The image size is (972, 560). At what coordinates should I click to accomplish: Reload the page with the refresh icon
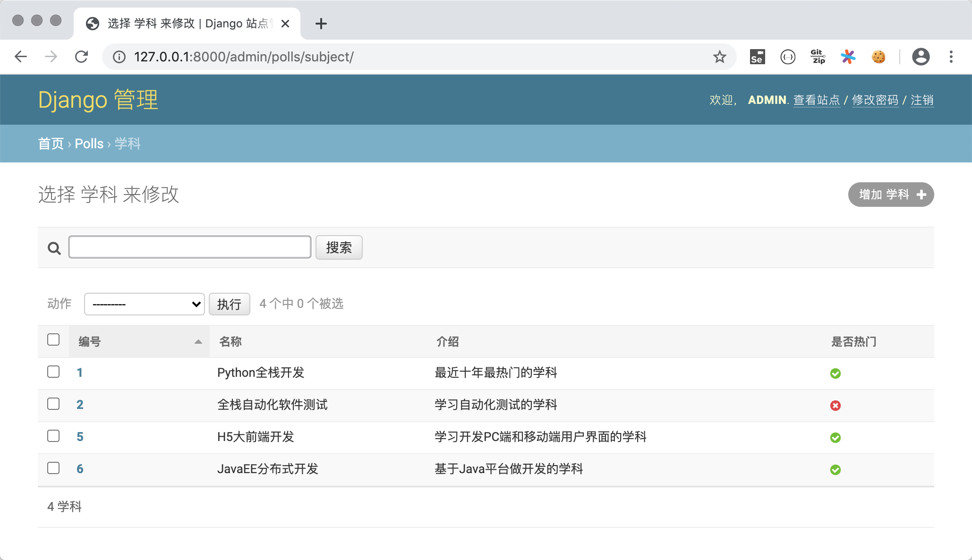(x=82, y=57)
